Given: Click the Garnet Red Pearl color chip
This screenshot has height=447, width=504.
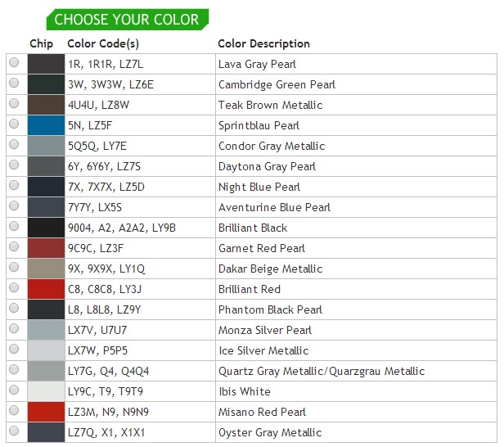Looking at the screenshot, I should [45, 248].
